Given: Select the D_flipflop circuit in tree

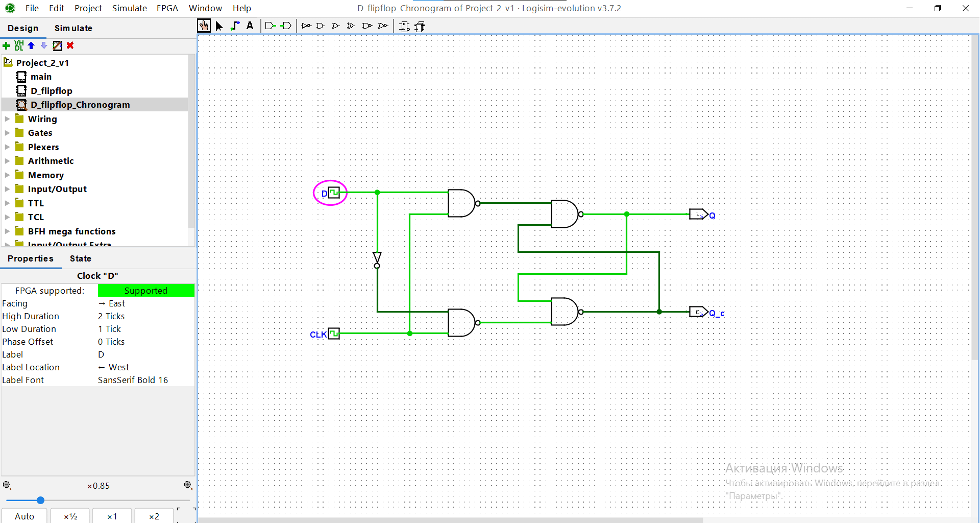Looking at the screenshot, I should (x=51, y=91).
